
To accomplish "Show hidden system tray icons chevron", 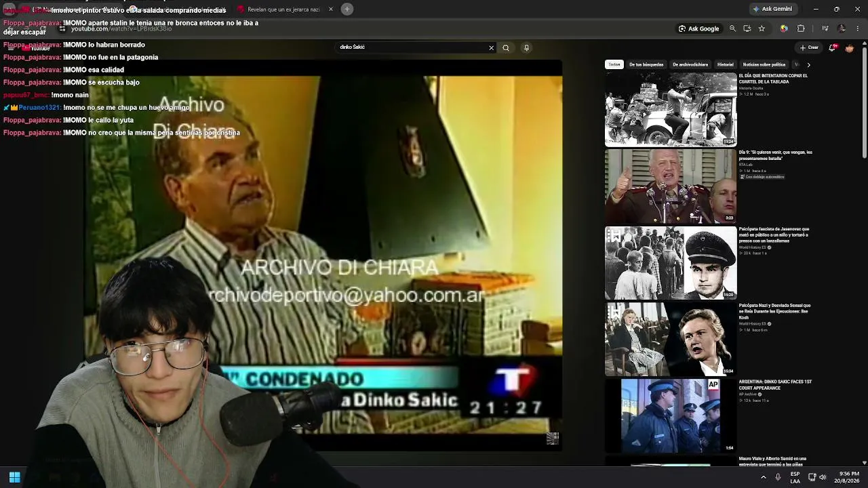I will [764, 477].
